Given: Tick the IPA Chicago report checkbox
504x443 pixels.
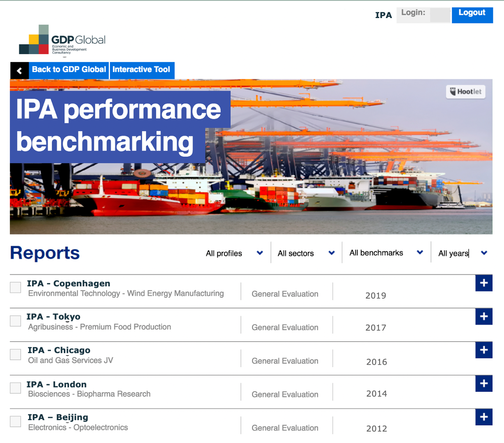Looking at the screenshot, I should [16, 354].
